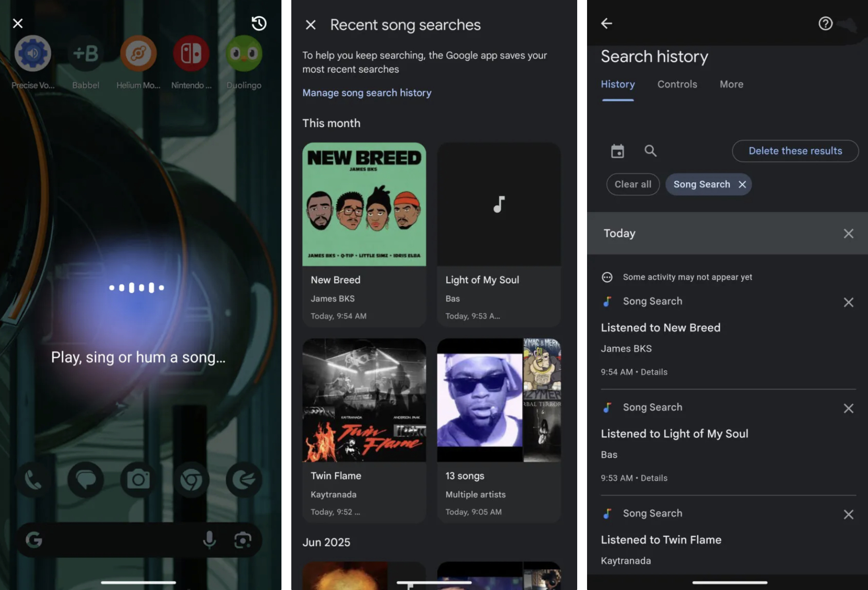Start voice search with the microphone
The image size is (868, 590).
coord(209,540)
